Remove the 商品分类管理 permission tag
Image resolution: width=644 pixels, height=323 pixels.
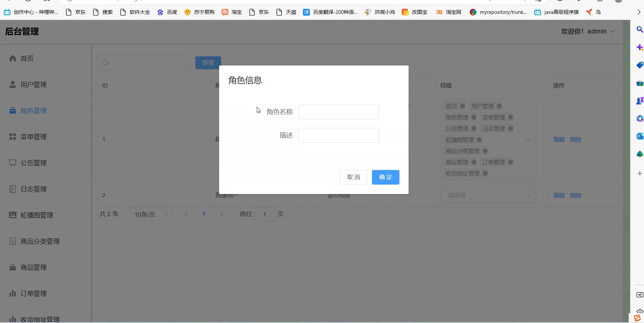pyautogui.click(x=485, y=151)
